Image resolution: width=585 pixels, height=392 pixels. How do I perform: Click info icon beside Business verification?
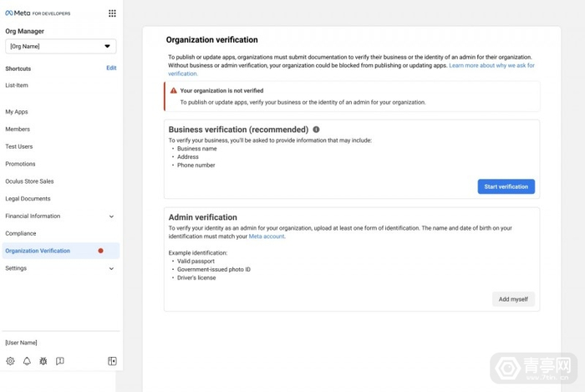click(x=316, y=130)
